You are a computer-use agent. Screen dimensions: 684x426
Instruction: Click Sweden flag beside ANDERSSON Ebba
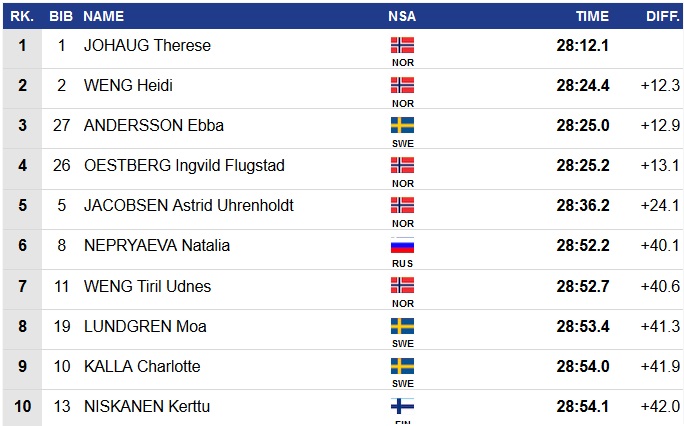pos(402,125)
